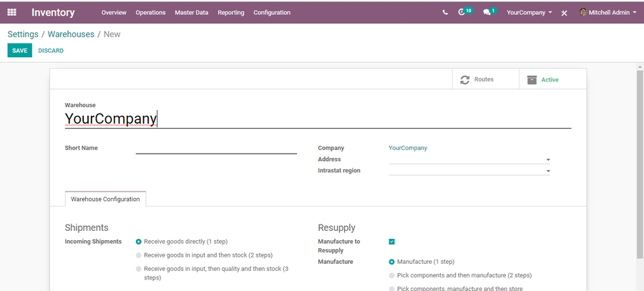Select Receive goods directly (1 step)
This screenshot has height=291, width=644.
139,242
